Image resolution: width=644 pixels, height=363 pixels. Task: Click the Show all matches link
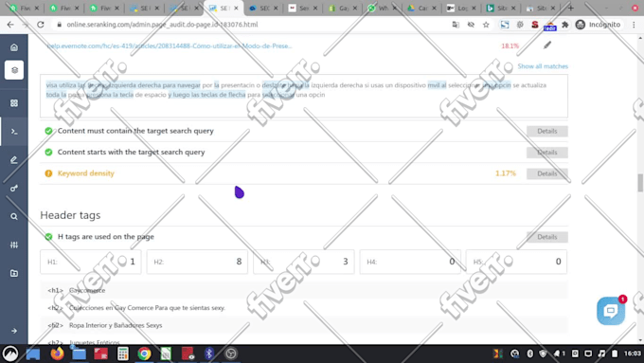(x=543, y=66)
